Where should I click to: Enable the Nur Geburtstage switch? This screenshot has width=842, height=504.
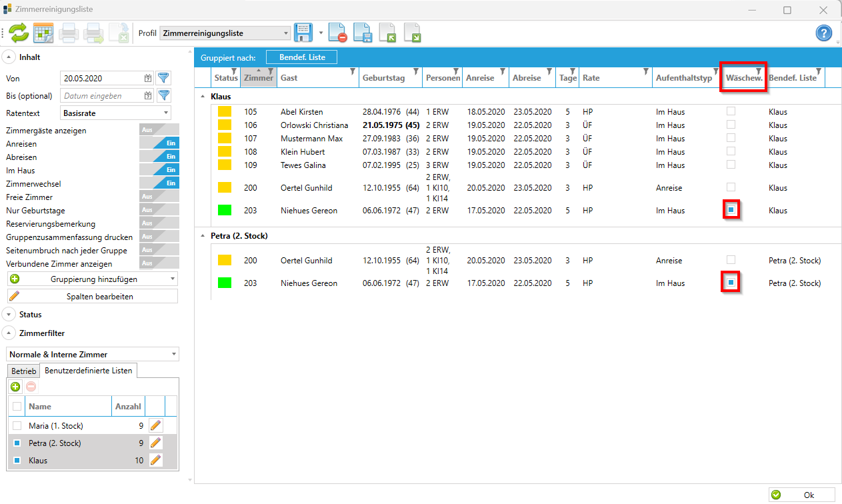159,210
